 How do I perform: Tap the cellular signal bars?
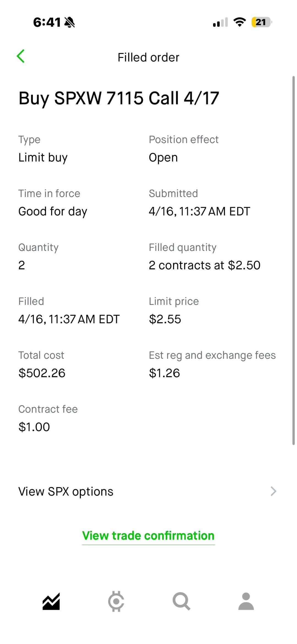tap(220, 22)
